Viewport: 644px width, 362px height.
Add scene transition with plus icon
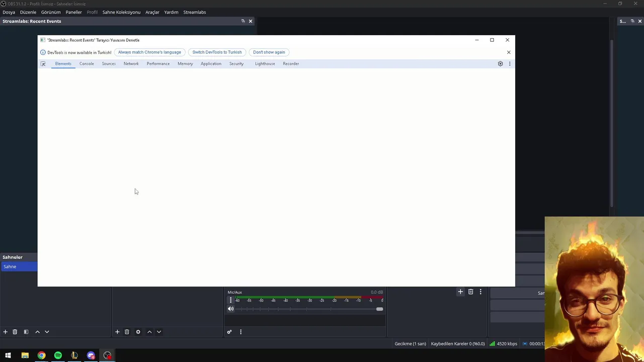coord(460,292)
